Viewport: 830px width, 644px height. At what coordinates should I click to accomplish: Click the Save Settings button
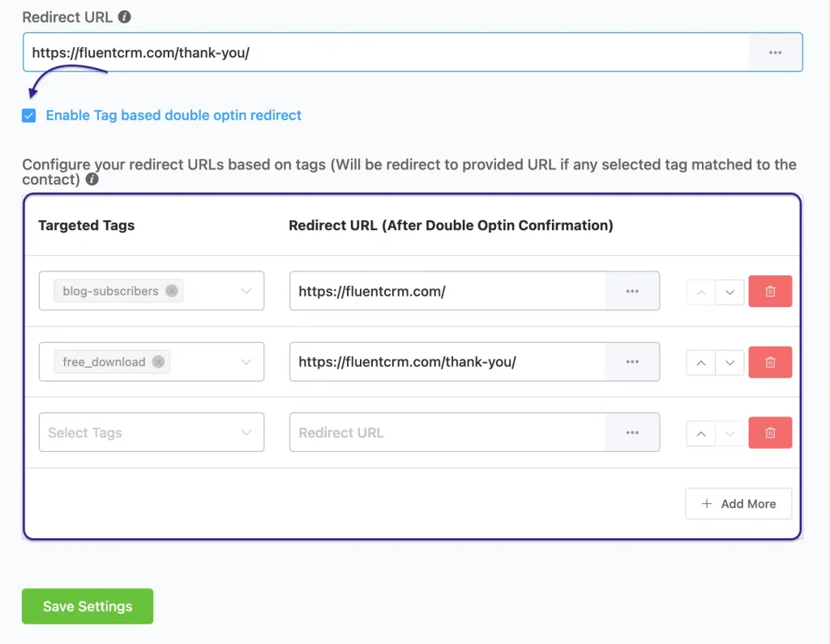87,606
